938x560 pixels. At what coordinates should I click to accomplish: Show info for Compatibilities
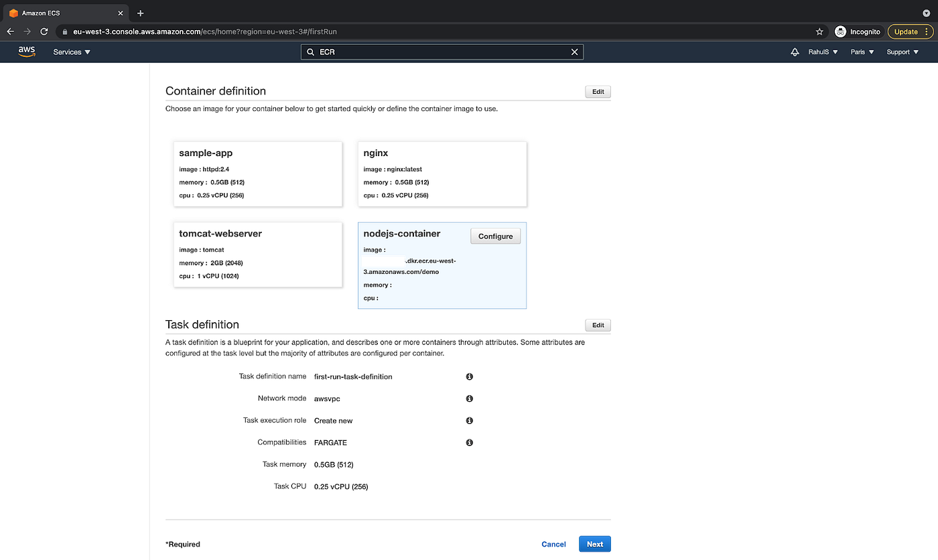(469, 443)
